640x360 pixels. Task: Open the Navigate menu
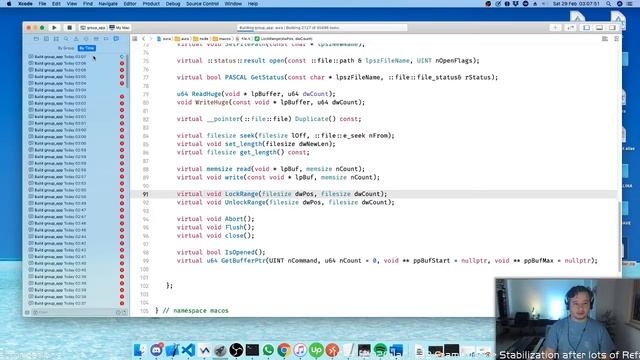108,4
